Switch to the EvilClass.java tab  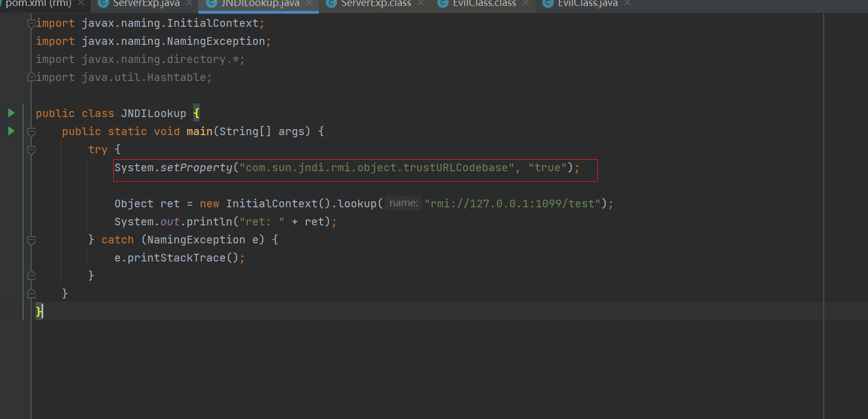587,3
